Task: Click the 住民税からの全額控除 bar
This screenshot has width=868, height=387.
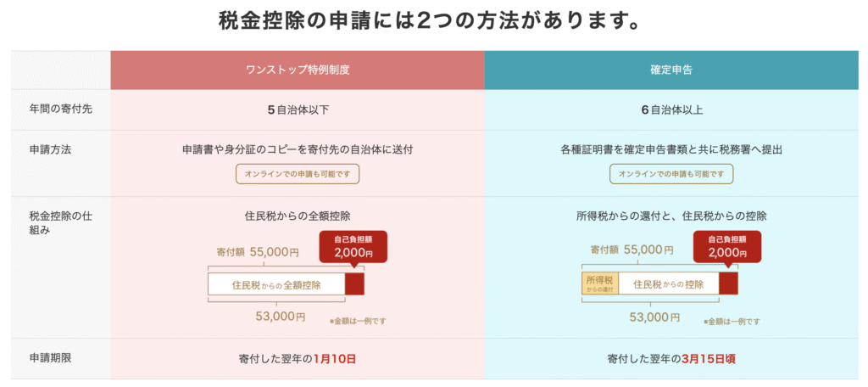Action: click(x=277, y=284)
